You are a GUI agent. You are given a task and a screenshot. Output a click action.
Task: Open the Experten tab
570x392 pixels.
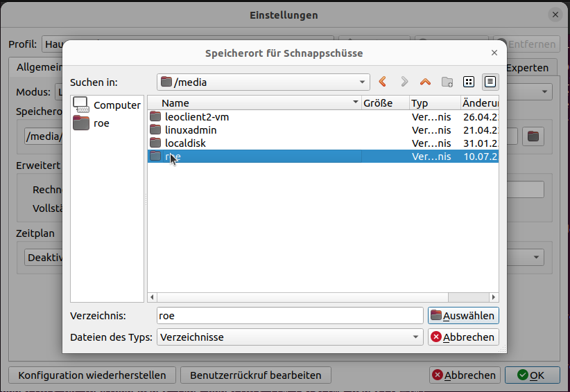pos(527,68)
